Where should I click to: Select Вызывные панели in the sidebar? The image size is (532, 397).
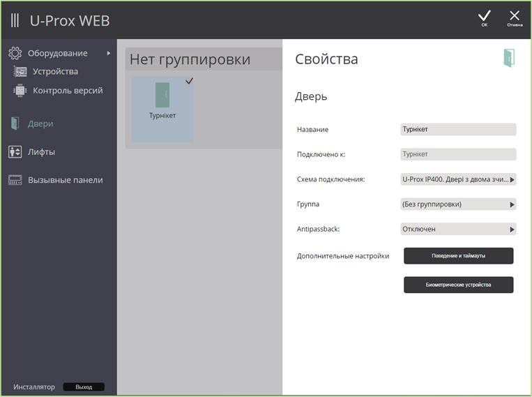[x=65, y=180]
